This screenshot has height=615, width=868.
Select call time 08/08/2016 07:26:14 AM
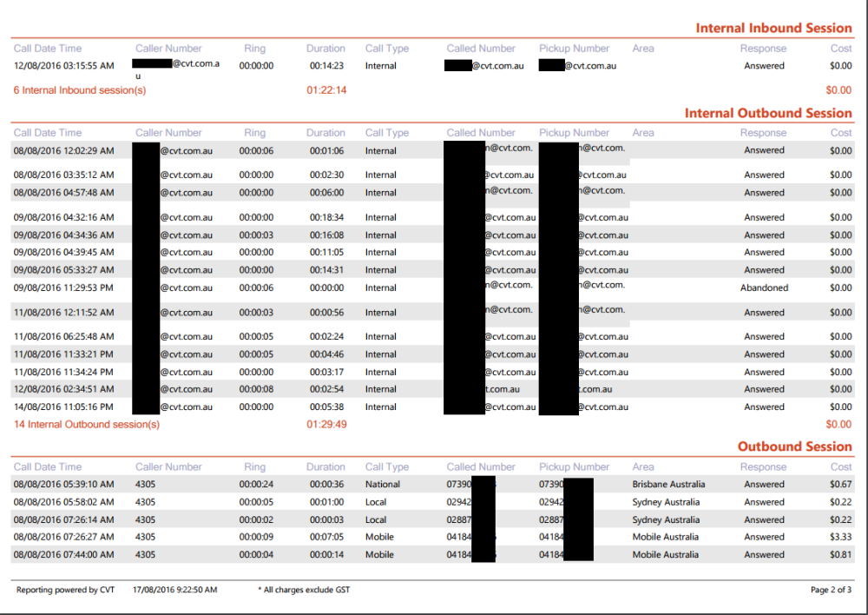point(63,520)
